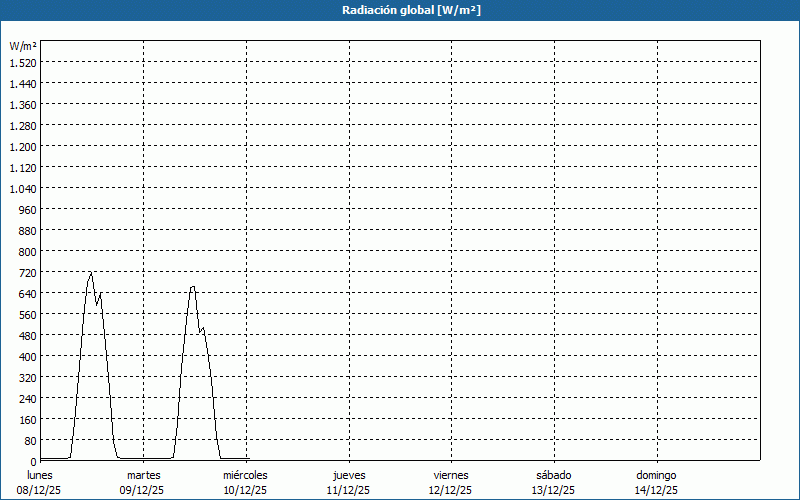The image size is (800, 500).
Task: Click the peak of Monday's radiation curve
Action: pyautogui.click(x=91, y=273)
